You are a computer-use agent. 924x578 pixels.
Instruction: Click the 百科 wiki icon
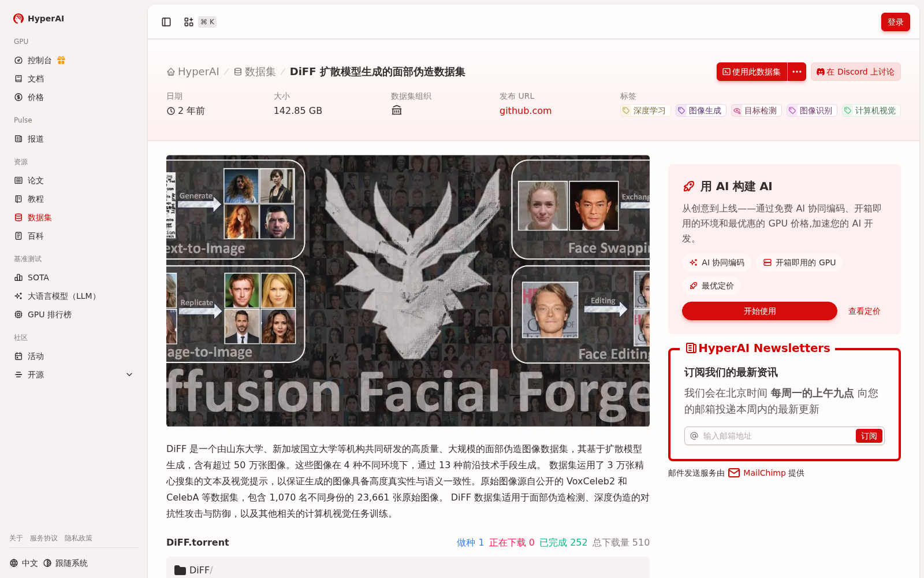click(18, 236)
